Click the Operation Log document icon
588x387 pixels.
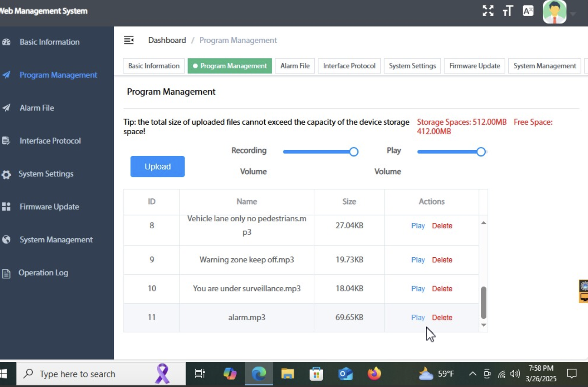coord(6,273)
